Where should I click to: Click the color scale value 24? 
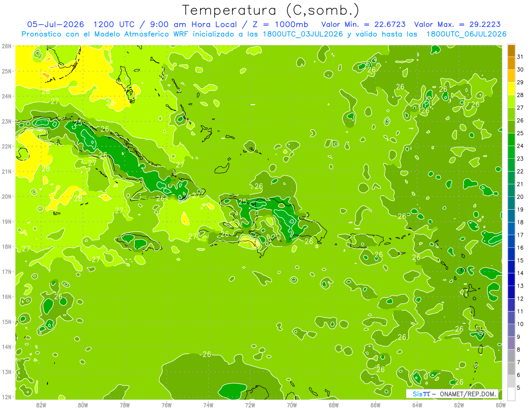pyautogui.click(x=520, y=146)
